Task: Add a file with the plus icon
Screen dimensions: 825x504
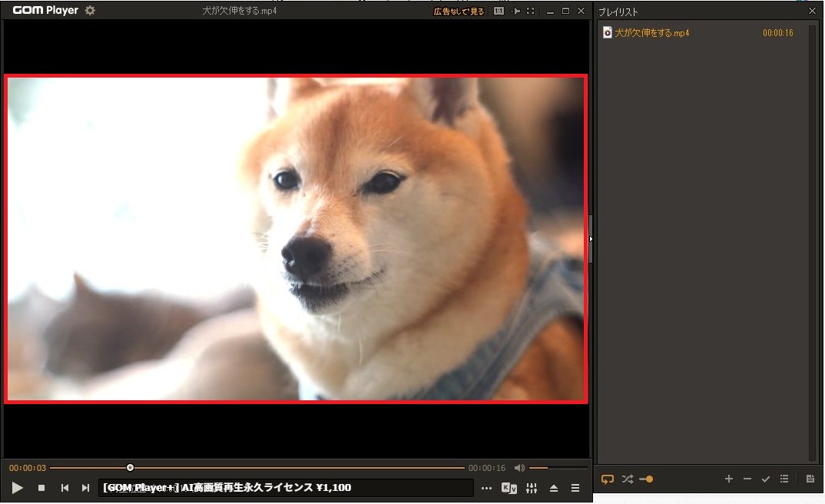Action: (x=729, y=479)
